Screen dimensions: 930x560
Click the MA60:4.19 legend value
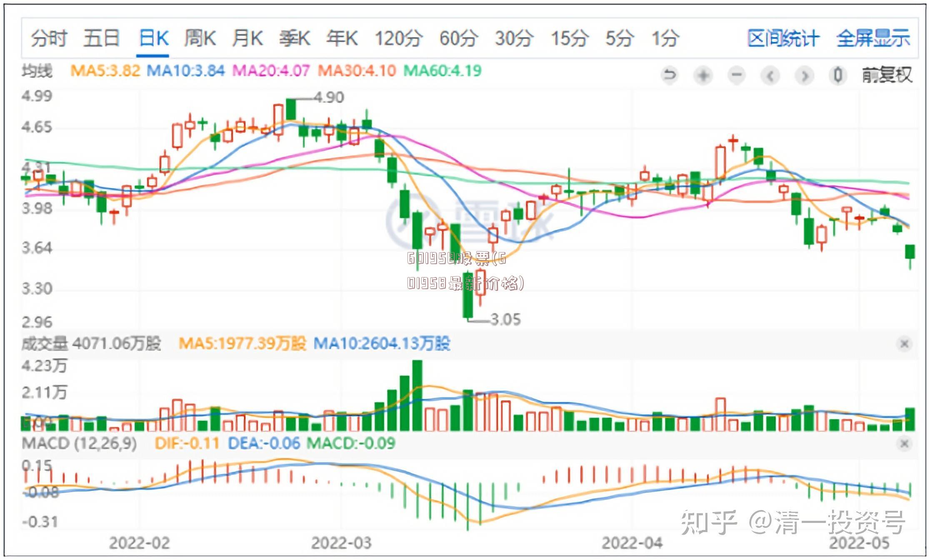click(x=442, y=71)
